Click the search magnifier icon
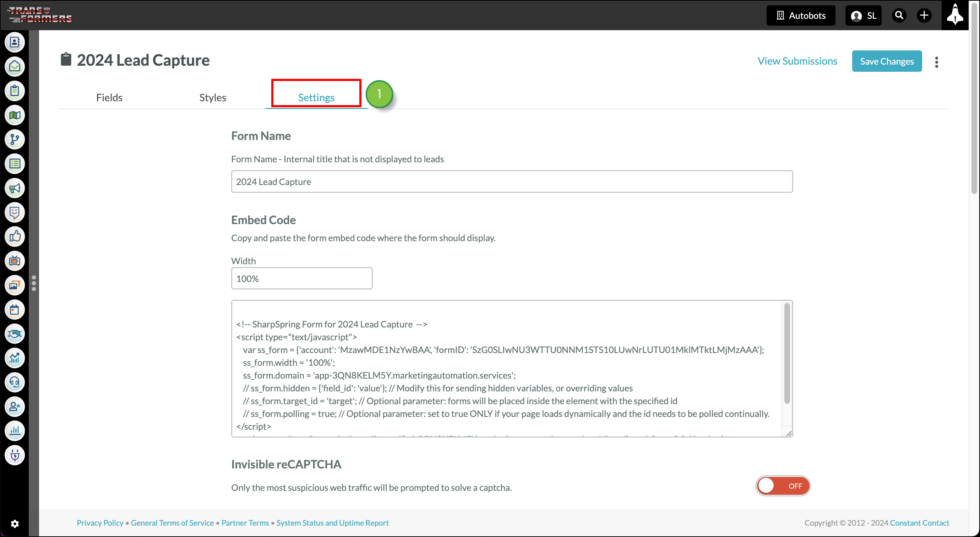This screenshot has width=980, height=537. pos(899,16)
